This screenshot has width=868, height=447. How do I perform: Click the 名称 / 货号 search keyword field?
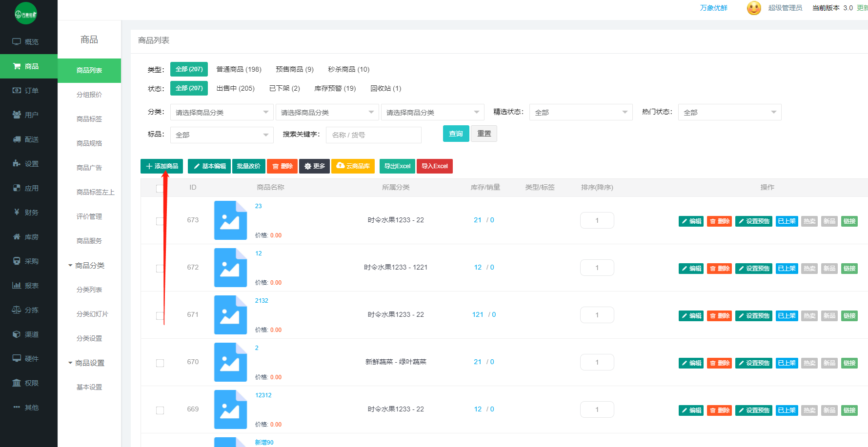click(373, 135)
